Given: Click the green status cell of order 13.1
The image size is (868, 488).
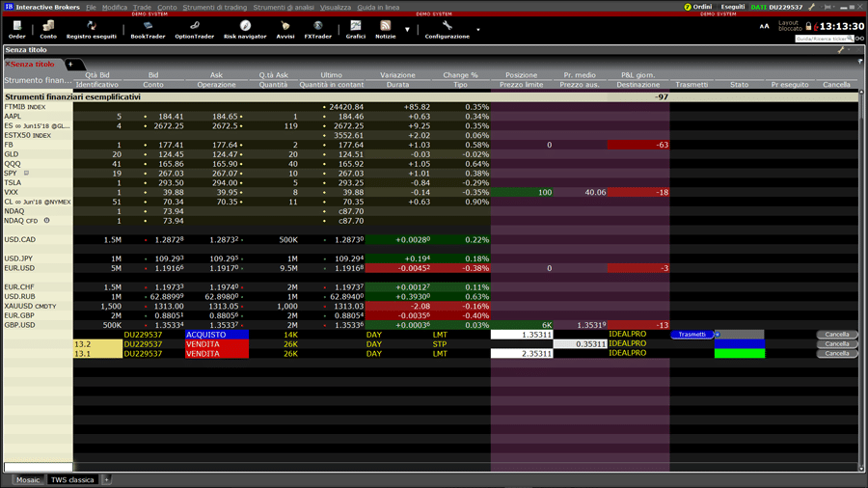Looking at the screenshot, I should 740,353.
